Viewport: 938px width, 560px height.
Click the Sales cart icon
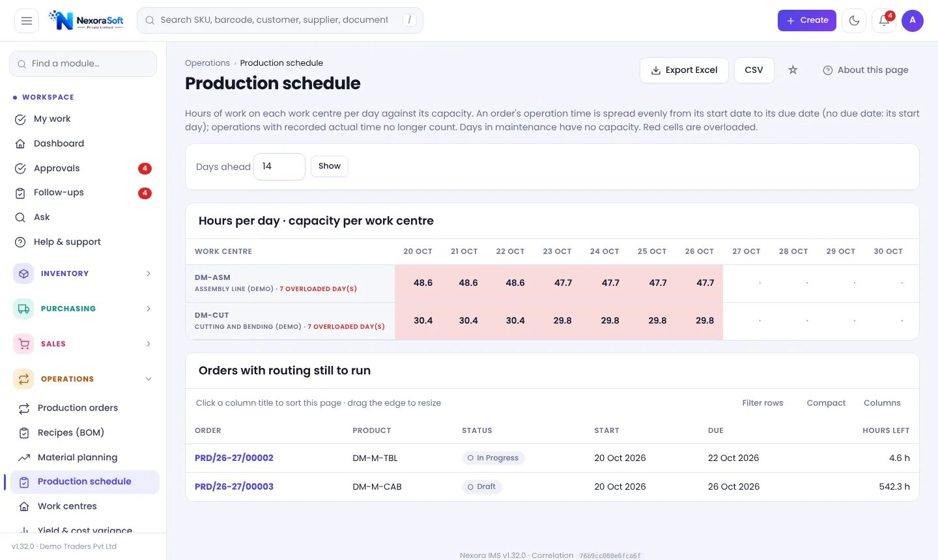pyautogui.click(x=23, y=344)
